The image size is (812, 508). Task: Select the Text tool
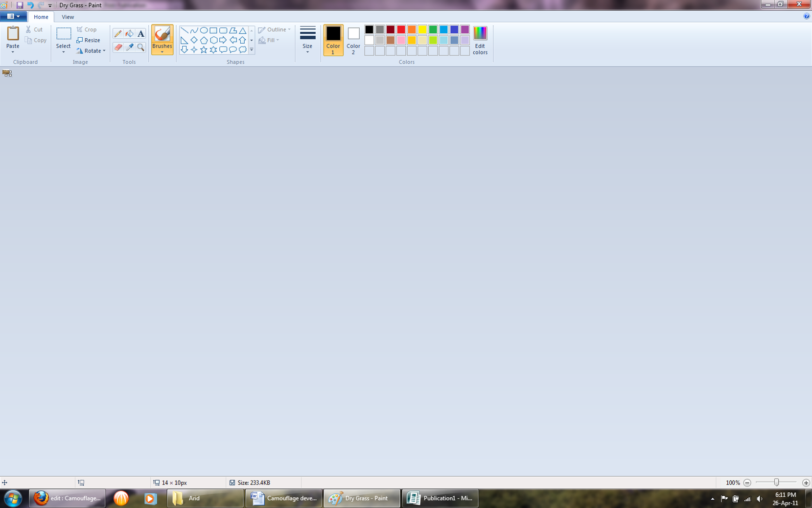[141, 34]
